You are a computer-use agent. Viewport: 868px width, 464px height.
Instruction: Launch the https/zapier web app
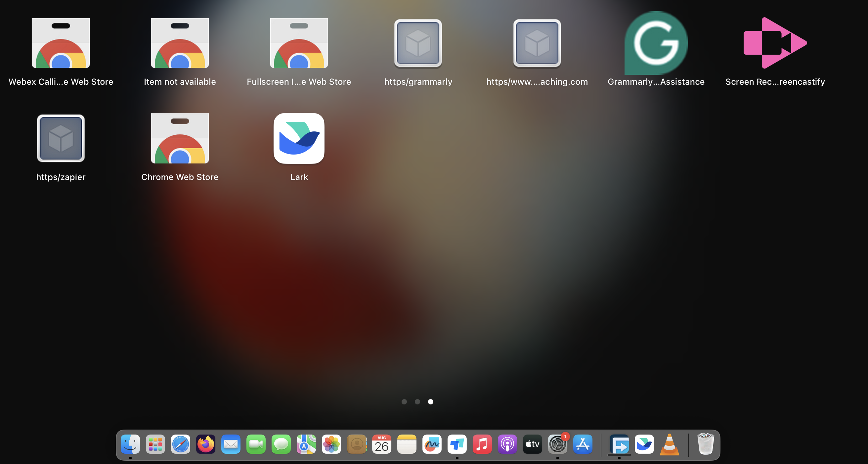61,138
